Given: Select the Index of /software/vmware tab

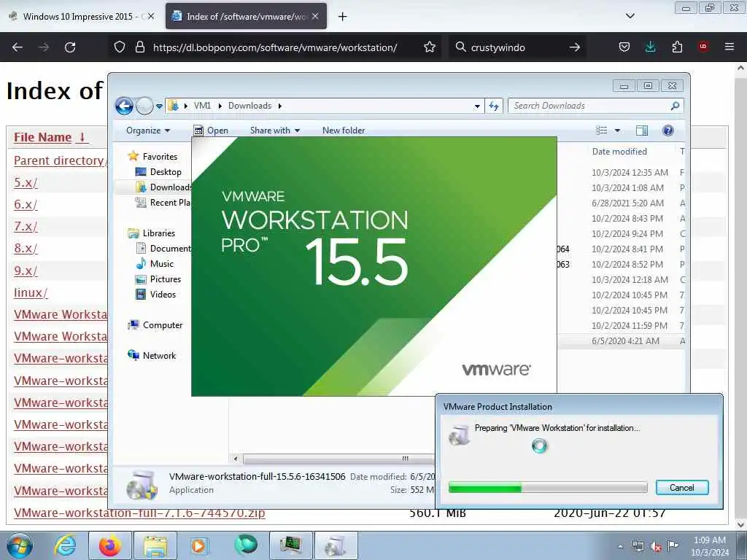Looking at the screenshot, I should [247, 16].
